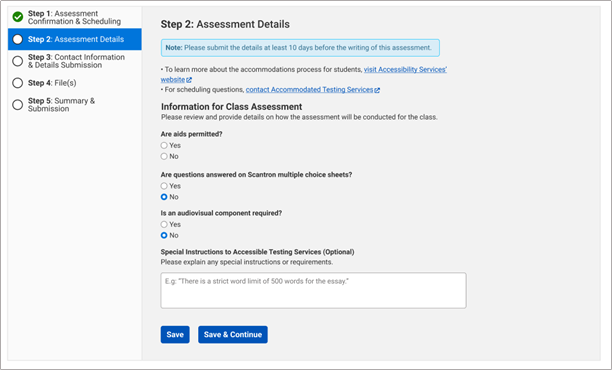Open Step 4: File(s)
Viewport: 612px width, 370px height.
click(x=75, y=83)
